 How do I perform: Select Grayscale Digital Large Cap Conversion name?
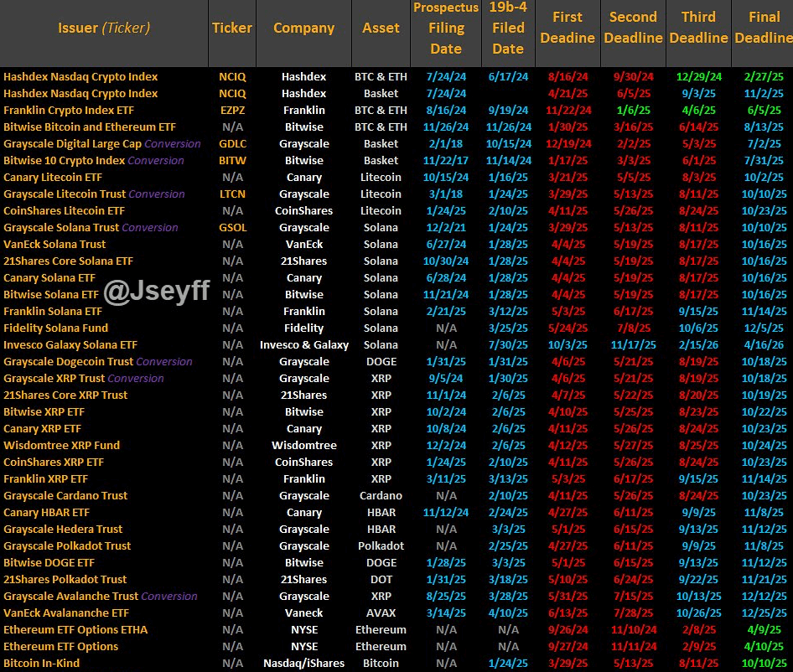click(102, 143)
